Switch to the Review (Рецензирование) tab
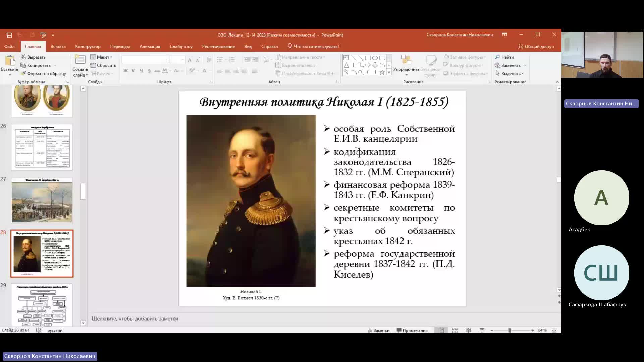644x362 pixels. (218, 46)
